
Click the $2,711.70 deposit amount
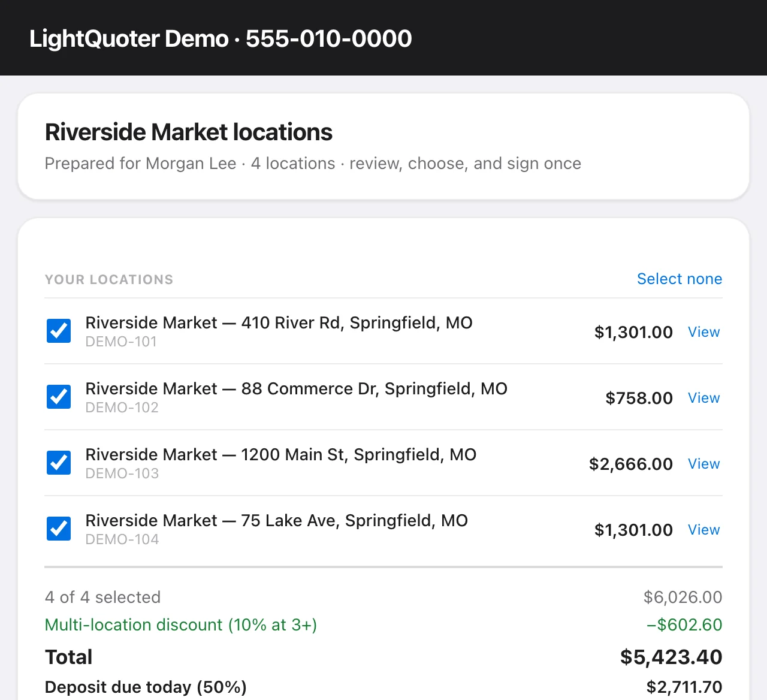coord(684,687)
